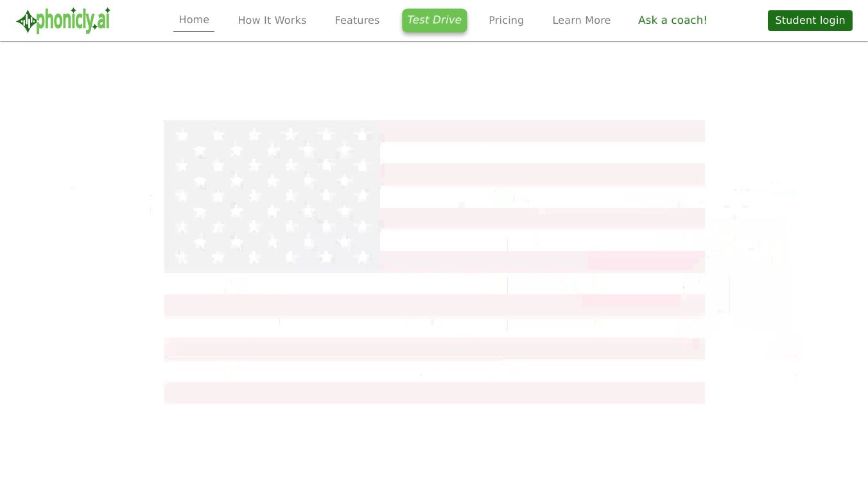View the Pricing page
868x488 pixels.
pos(507,21)
